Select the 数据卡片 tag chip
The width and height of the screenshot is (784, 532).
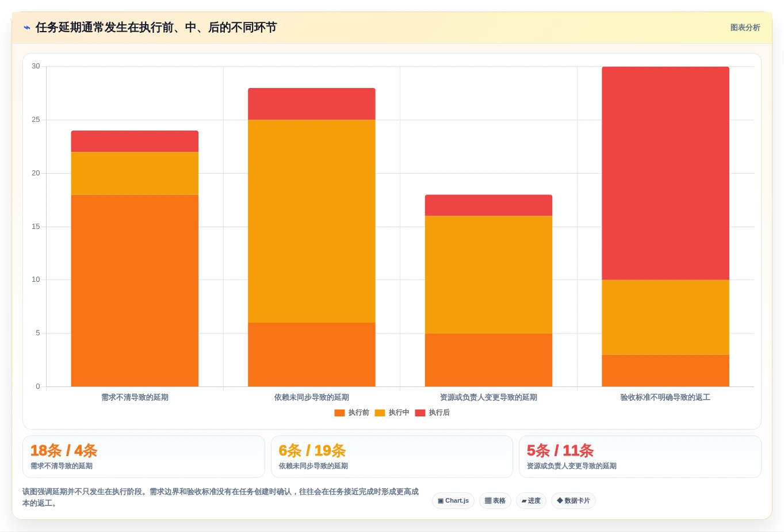click(x=573, y=500)
